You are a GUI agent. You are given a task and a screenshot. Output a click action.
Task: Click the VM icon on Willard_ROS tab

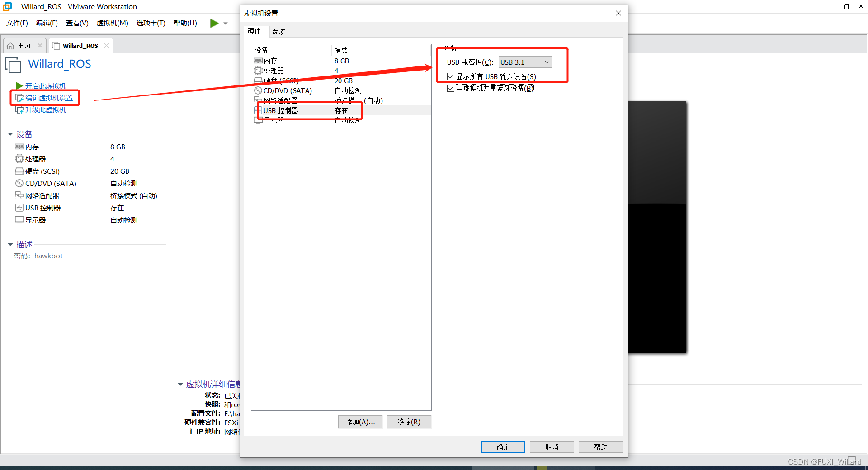coord(56,46)
